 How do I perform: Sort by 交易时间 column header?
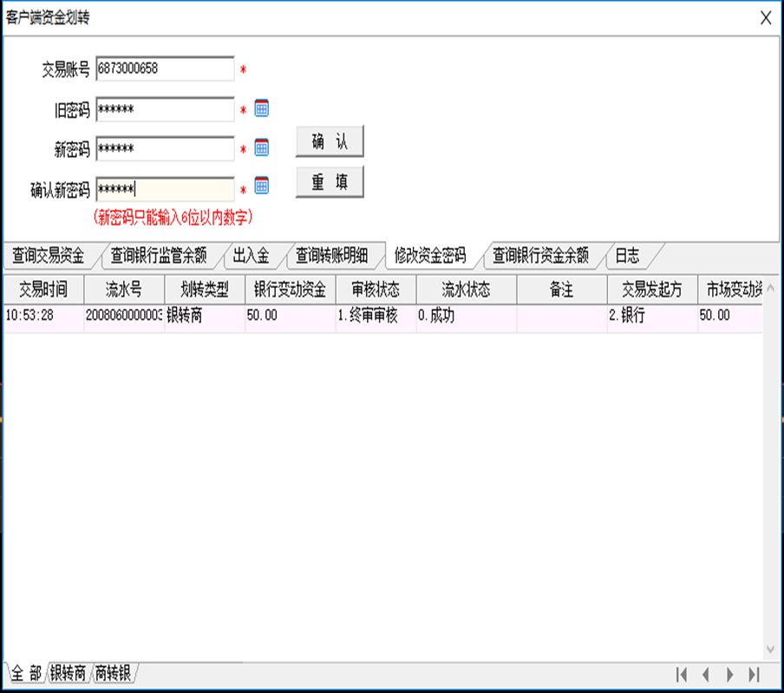43,290
